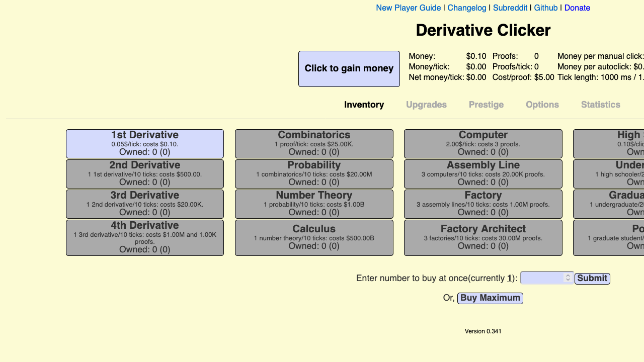This screenshot has width=644, height=362.
Task: Purchase the 3rd Derivative building
Action: click(145, 204)
